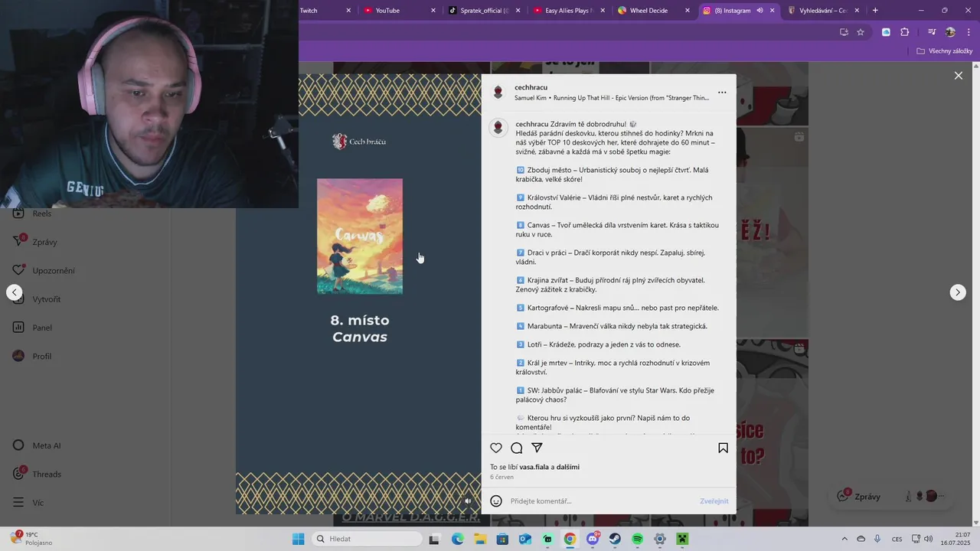The image size is (980, 551).
Task: Bookmark this page with star icon
Action: click(861, 32)
